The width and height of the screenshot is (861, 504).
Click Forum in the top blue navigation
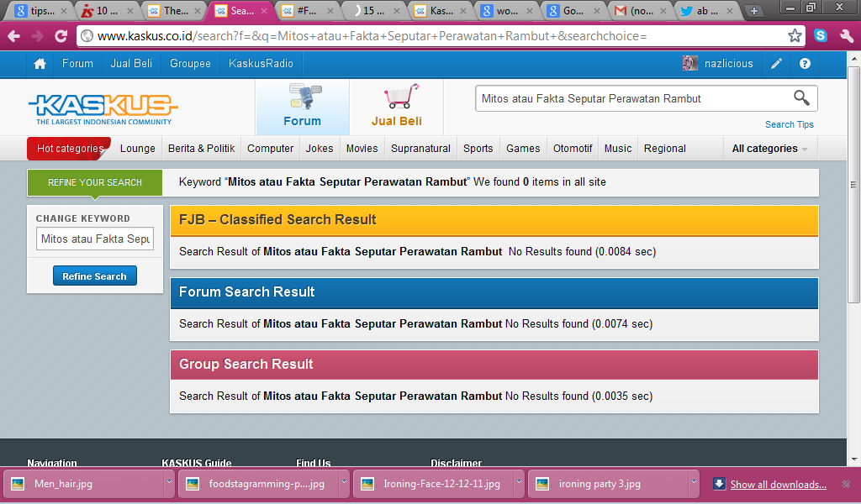tap(77, 64)
